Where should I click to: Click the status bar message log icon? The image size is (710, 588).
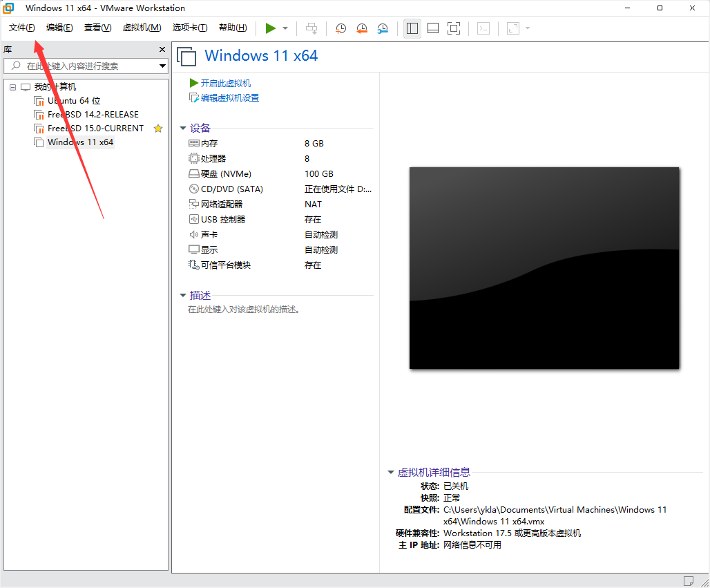pyautogui.click(x=689, y=580)
